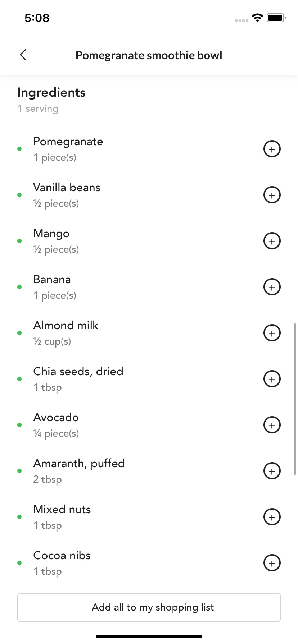
Task: Add Mango using the plus icon
Action: [272, 241]
